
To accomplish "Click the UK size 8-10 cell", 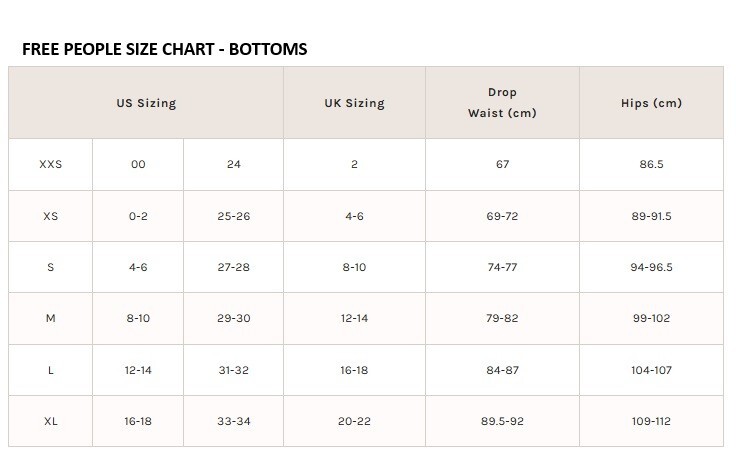I will (354, 267).
